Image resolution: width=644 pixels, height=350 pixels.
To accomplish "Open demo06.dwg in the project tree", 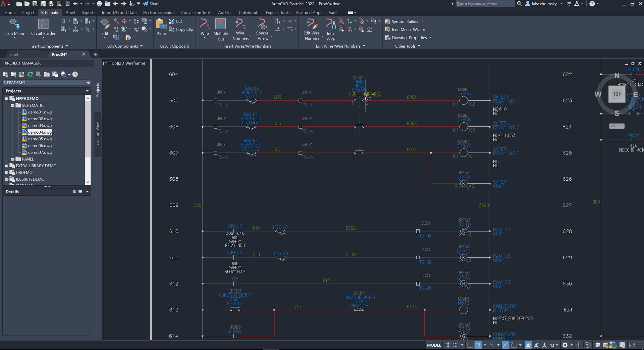I will tap(40, 146).
